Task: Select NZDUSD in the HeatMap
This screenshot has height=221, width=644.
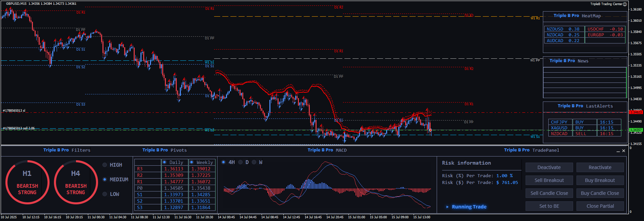Action: pos(555,29)
